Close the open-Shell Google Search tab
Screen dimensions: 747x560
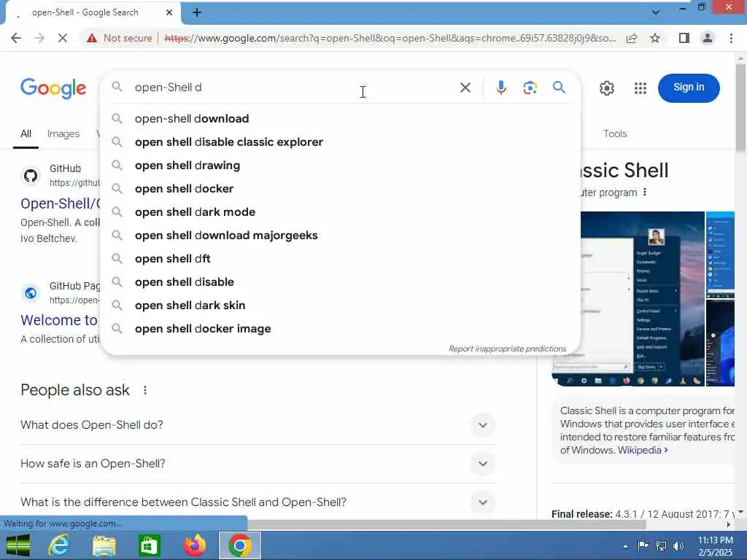(x=169, y=13)
